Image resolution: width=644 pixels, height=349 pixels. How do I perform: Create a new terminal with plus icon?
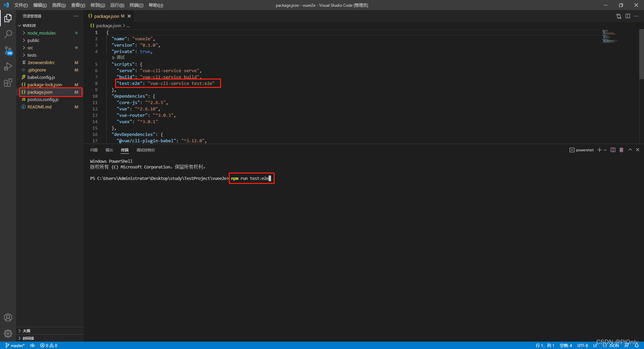[599, 150]
